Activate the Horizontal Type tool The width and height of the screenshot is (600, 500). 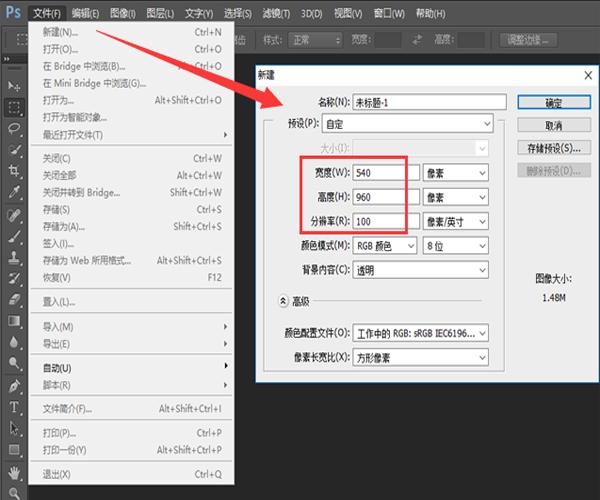tap(15, 408)
